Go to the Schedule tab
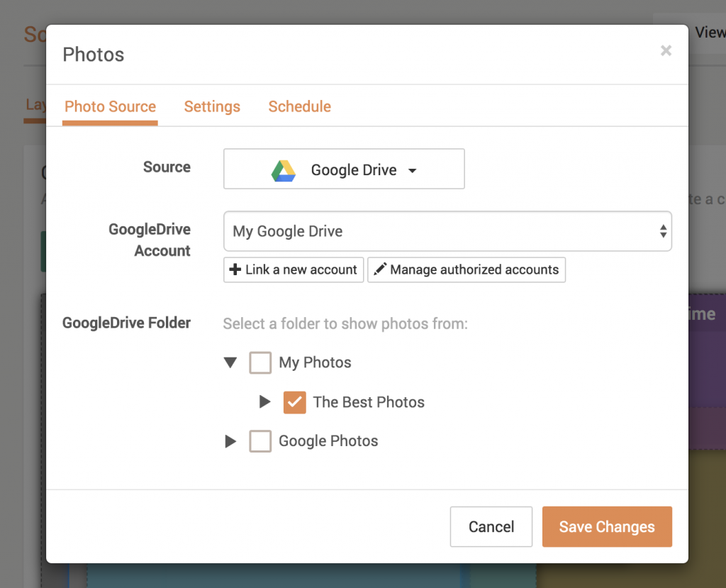726x588 pixels. (300, 106)
